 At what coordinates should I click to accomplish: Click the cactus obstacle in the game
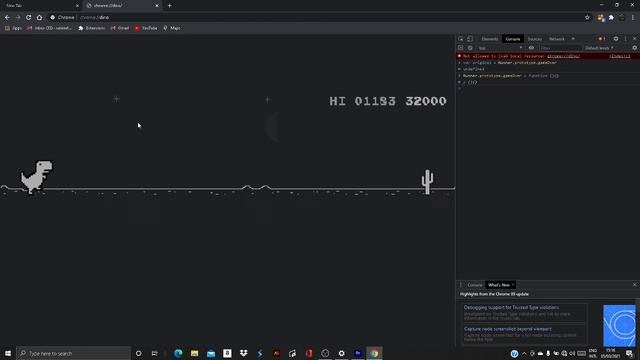pos(427,182)
